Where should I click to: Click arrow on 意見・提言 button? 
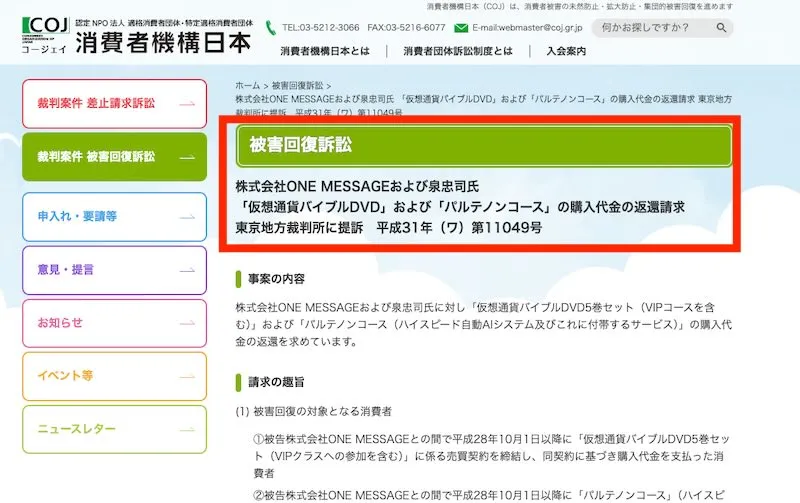(187, 270)
